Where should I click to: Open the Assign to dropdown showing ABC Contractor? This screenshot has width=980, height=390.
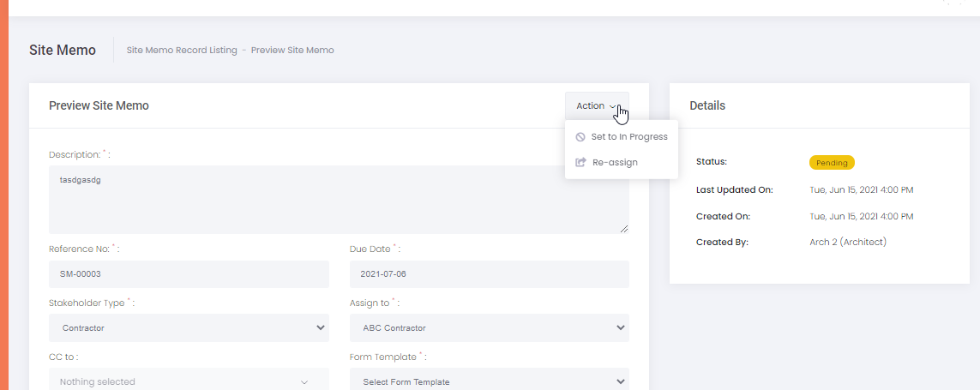[489, 327]
